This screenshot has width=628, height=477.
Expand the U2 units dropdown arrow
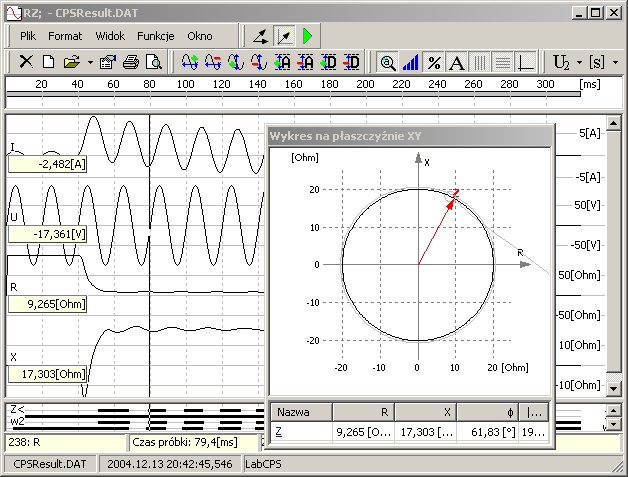[x=579, y=63]
